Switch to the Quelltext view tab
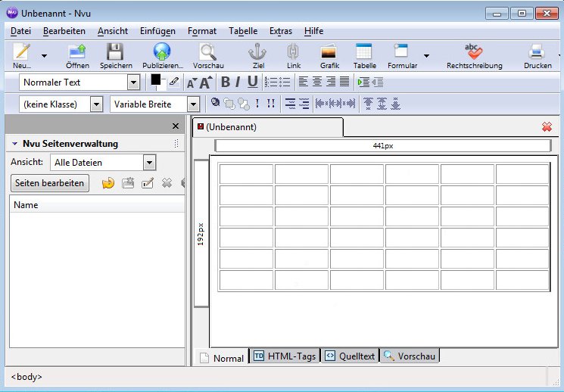The image size is (564, 392). [x=350, y=356]
